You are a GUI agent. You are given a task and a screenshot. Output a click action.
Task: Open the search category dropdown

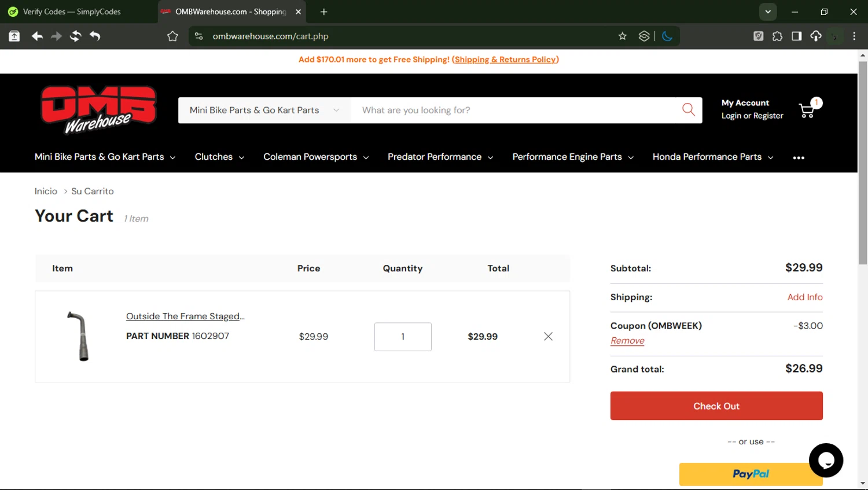point(264,110)
